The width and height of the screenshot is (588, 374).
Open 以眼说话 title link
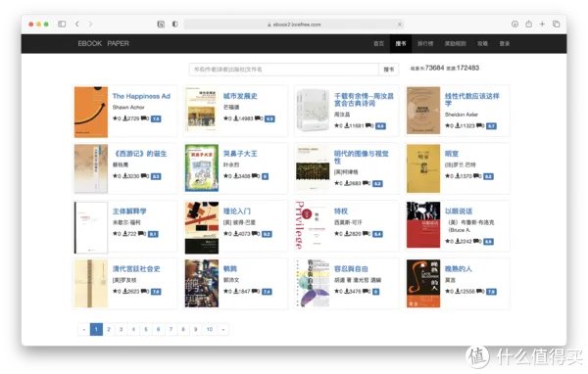click(x=459, y=211)
